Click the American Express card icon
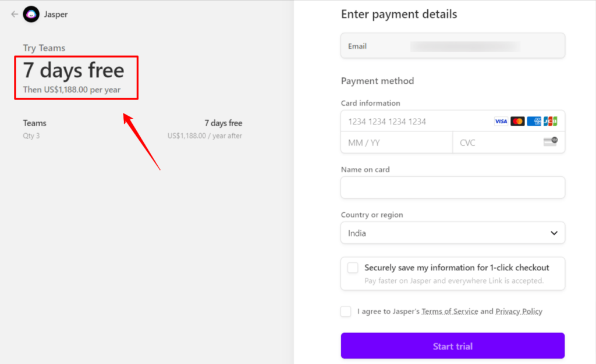Image resolution: width=596 pixels, height=364 pixels. tap(534, 122)
